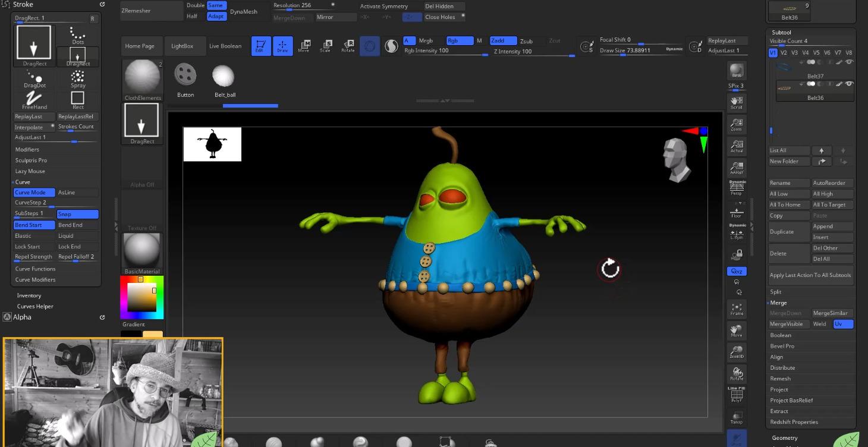
Task: Switch to subtool view tab V3
Action: (795, 52)
